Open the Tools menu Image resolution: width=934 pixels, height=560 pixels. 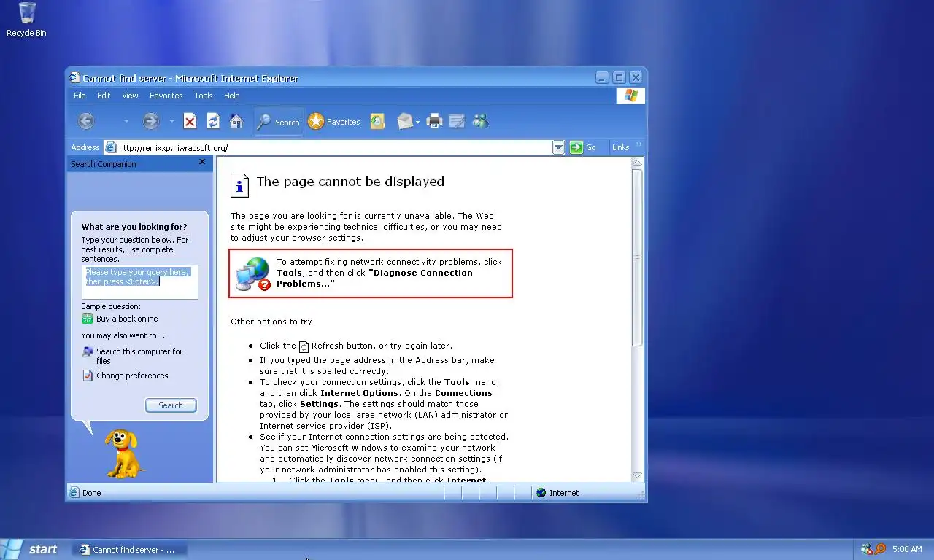click(204, 96)
